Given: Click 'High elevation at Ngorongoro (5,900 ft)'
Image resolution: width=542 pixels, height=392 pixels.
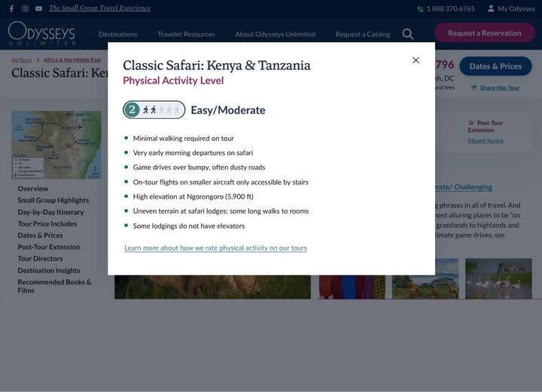Looking at the screenshot, I should 193,196.
